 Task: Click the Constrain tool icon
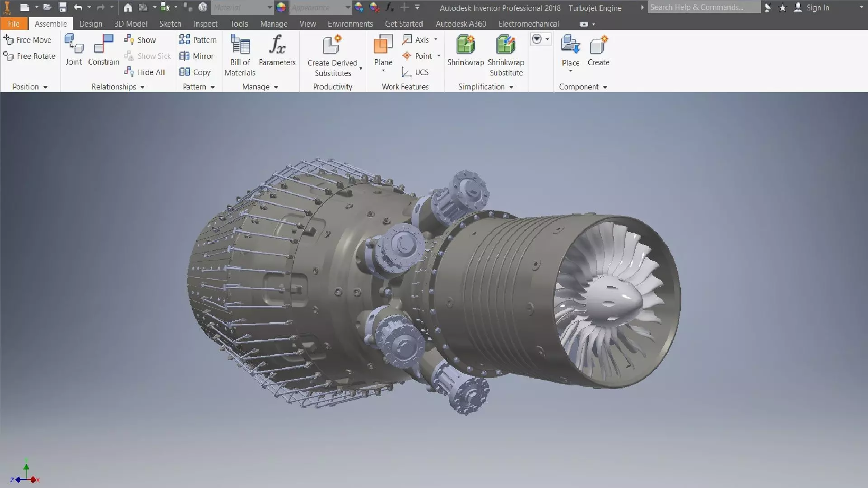[104, 50]
